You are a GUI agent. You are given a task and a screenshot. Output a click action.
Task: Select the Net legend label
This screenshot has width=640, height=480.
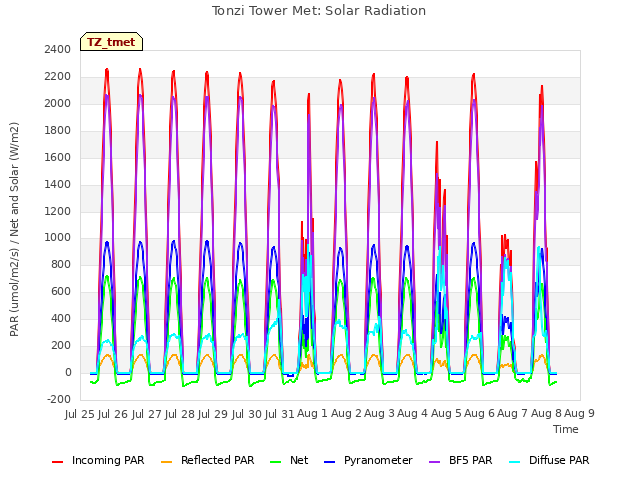point(299,460)
